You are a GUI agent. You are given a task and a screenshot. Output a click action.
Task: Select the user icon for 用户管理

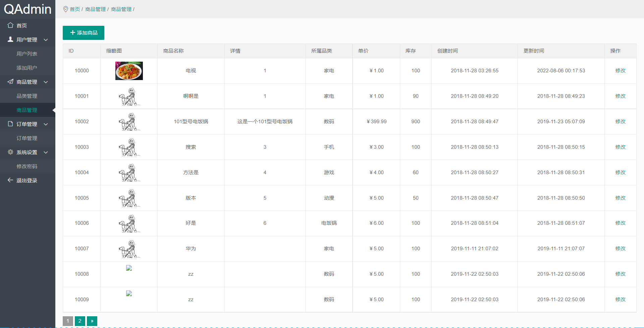click(x=10, y=39)
